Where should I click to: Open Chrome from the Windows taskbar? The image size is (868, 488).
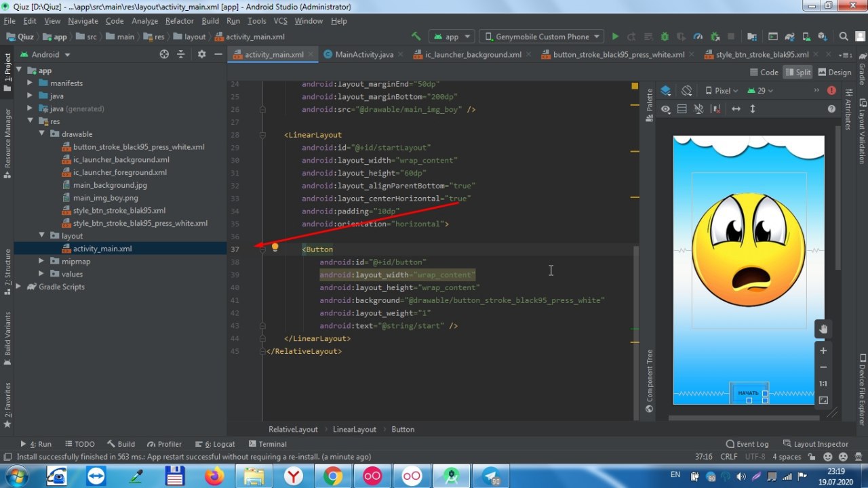[x=332, y=476]
